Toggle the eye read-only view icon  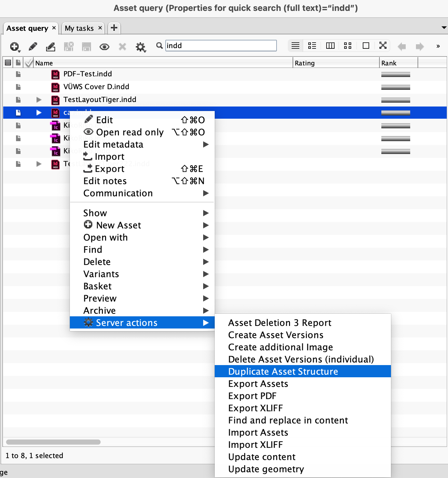click(104, 47)
